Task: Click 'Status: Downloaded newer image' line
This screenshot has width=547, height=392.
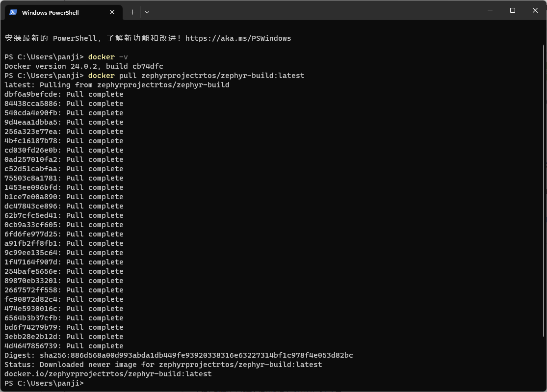Action: [163, 365]
